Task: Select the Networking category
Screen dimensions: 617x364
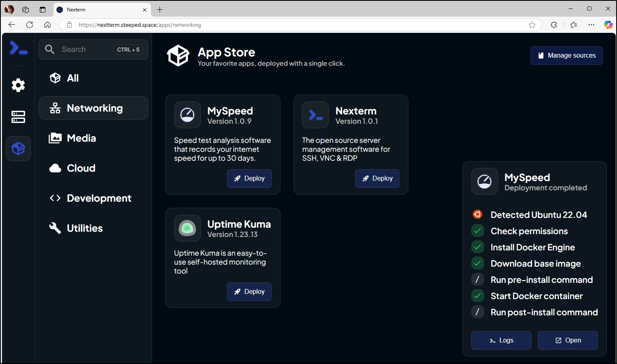Action: tap(93, 108)
